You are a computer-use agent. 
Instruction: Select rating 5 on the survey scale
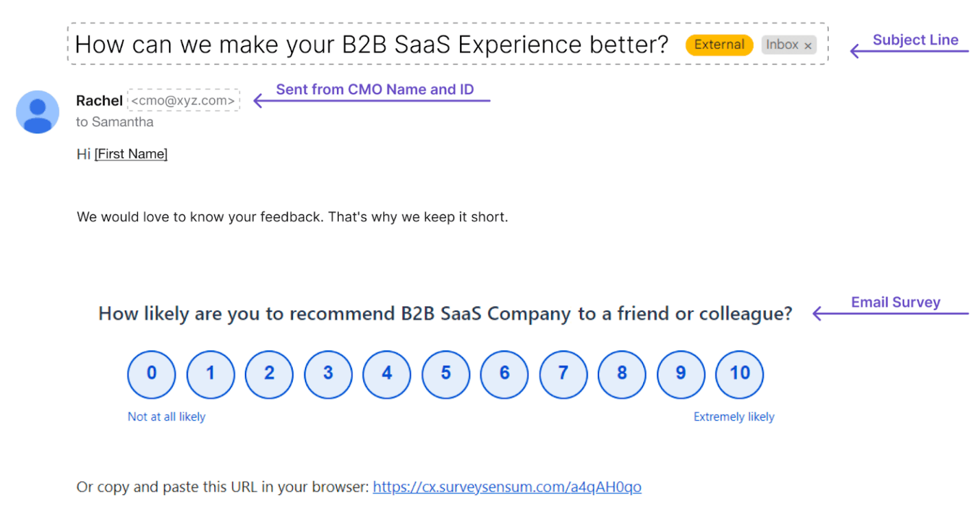click(445, 374)
